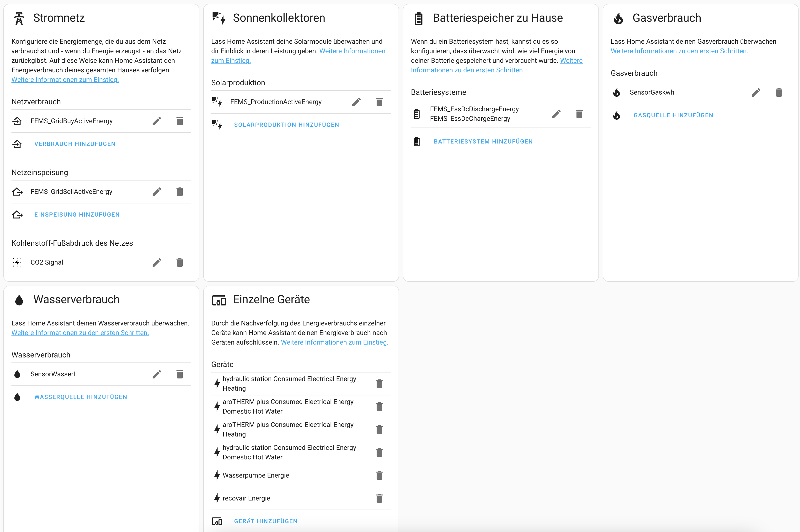
Task: Delete the FEMS_ProductionActiveEnergy solar entry
Action: pyautogui.click(x=379, y=102)
